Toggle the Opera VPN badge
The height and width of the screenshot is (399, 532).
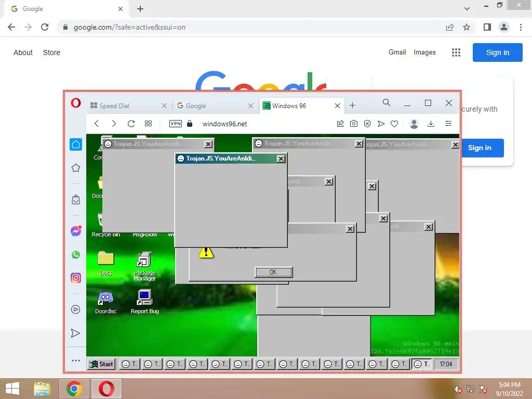tap(176, 124)
